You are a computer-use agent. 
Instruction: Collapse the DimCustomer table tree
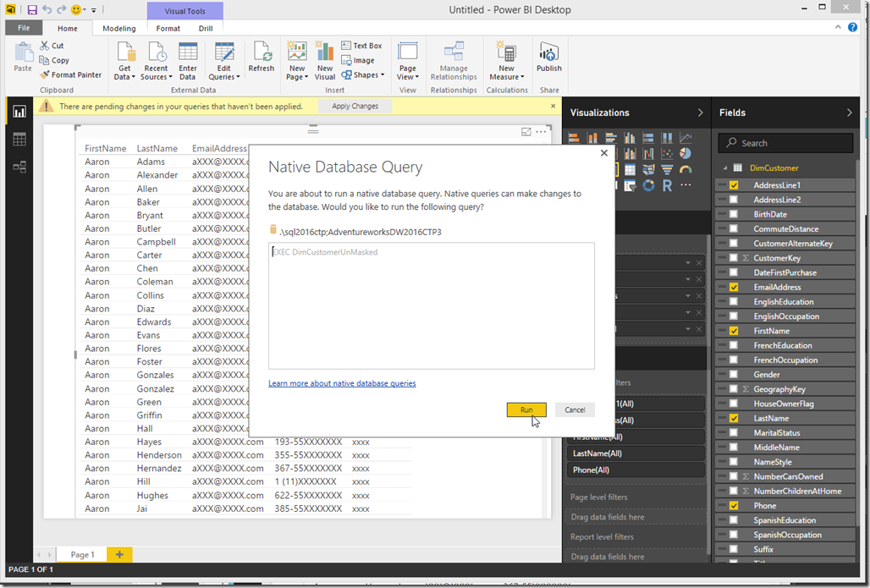pos(724,168)
